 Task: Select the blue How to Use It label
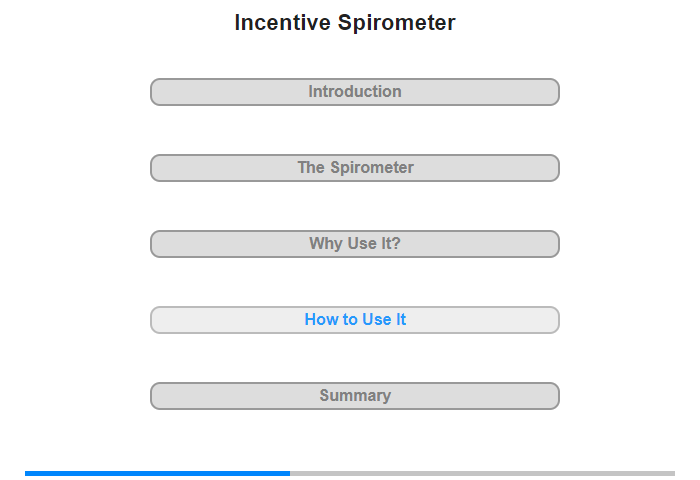click(355, 319)
